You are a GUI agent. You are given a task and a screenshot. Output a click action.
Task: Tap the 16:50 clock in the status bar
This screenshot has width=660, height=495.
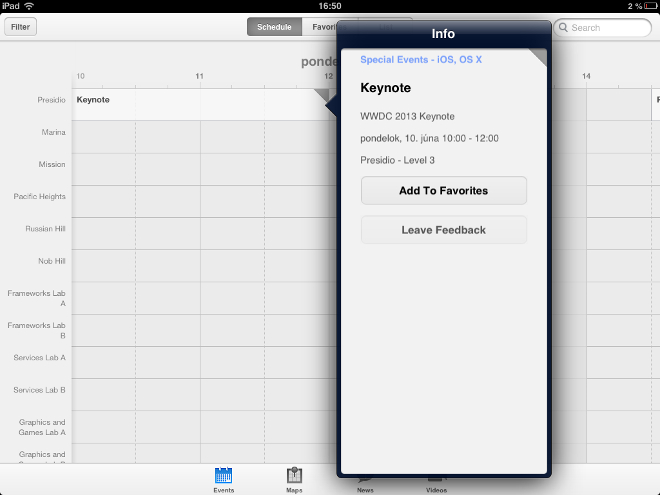tap(330, 6)
